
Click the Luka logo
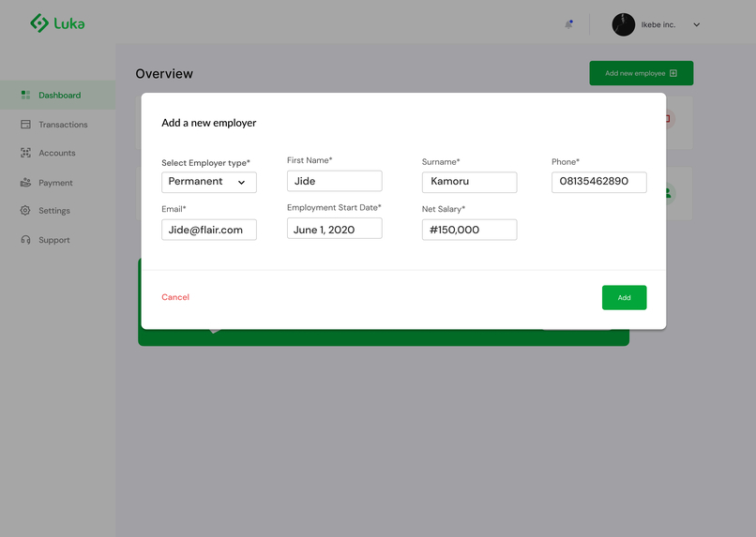(57, 23)
